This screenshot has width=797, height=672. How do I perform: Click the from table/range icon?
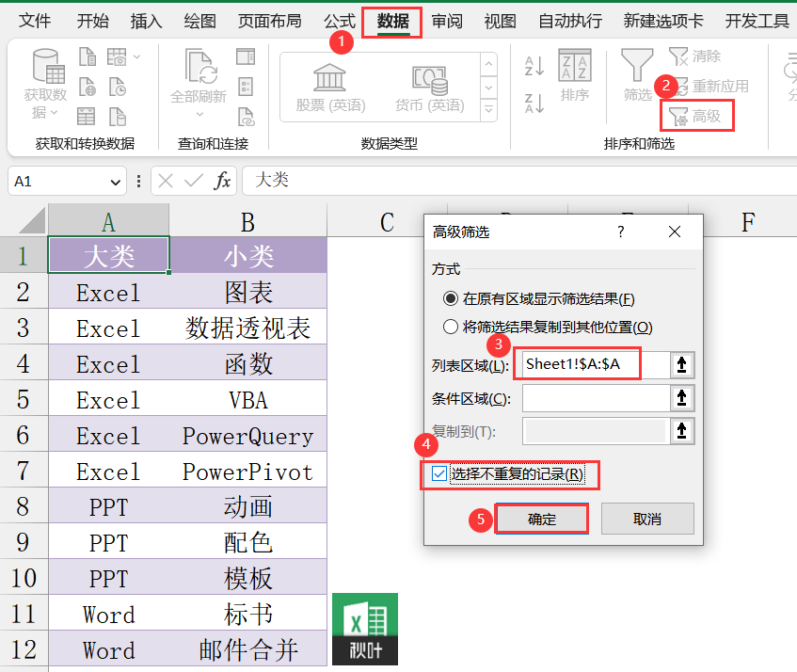[86, 117]
